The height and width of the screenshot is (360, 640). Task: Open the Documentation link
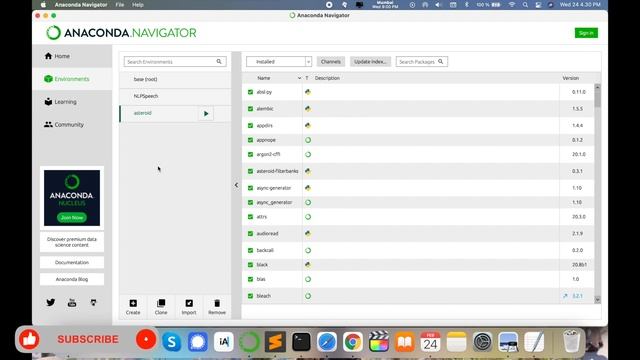[72, 262]
